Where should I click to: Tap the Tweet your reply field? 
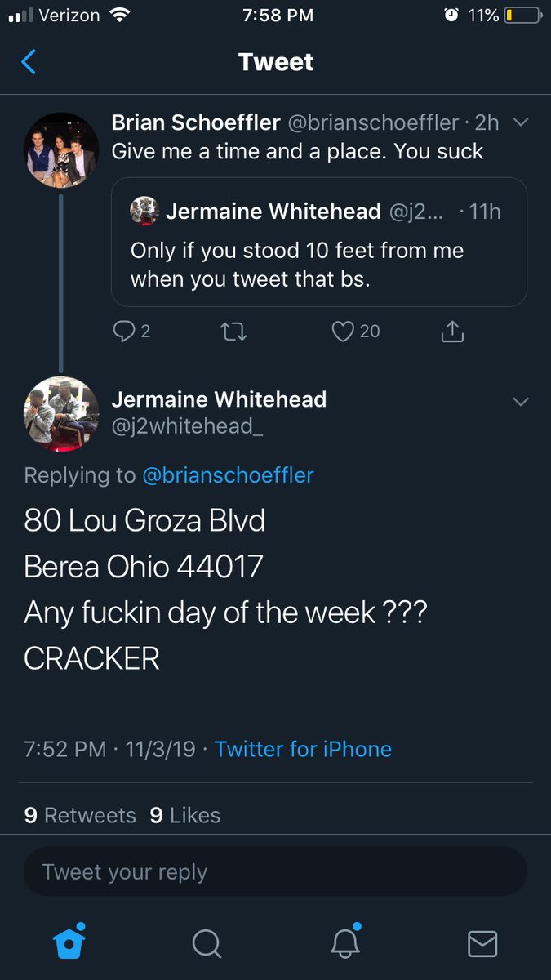275,871
